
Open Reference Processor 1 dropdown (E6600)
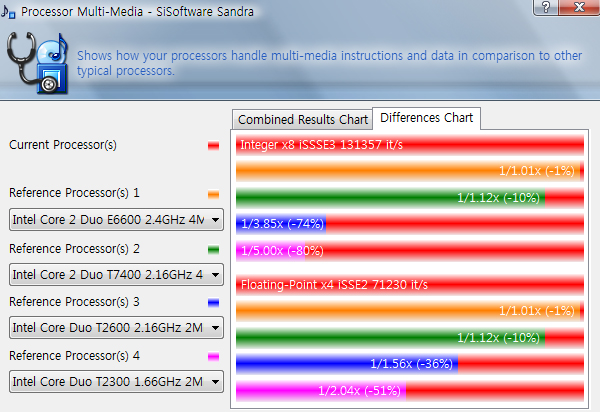116,220
